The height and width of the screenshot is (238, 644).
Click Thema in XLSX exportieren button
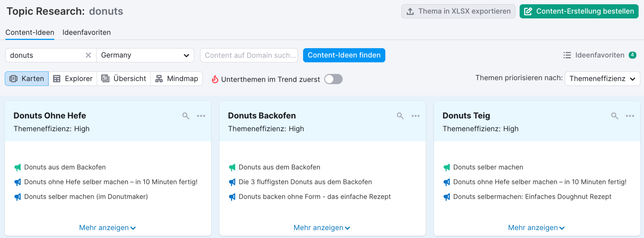point(458,11)
